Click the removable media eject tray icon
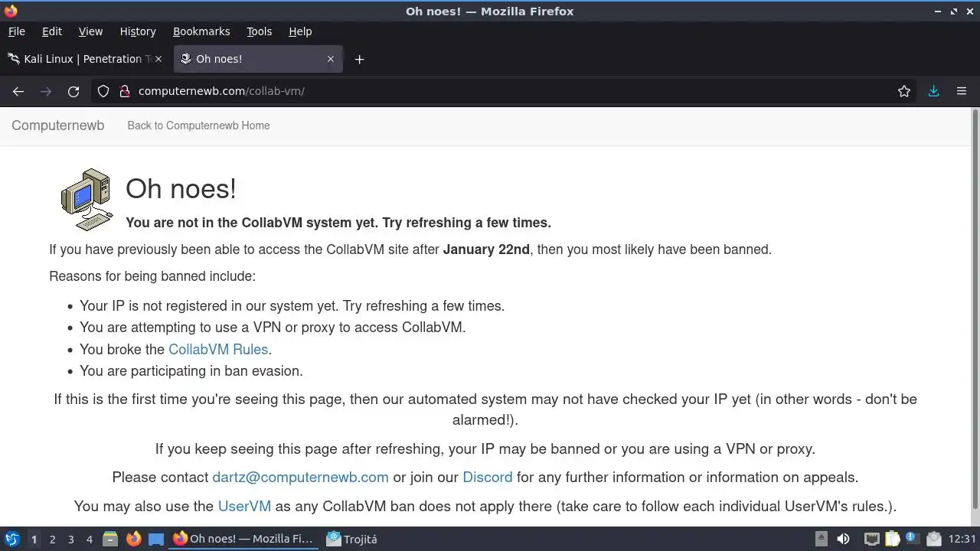Screen dimensions: 980x551 pyautogui.click(x=821, y=539)
